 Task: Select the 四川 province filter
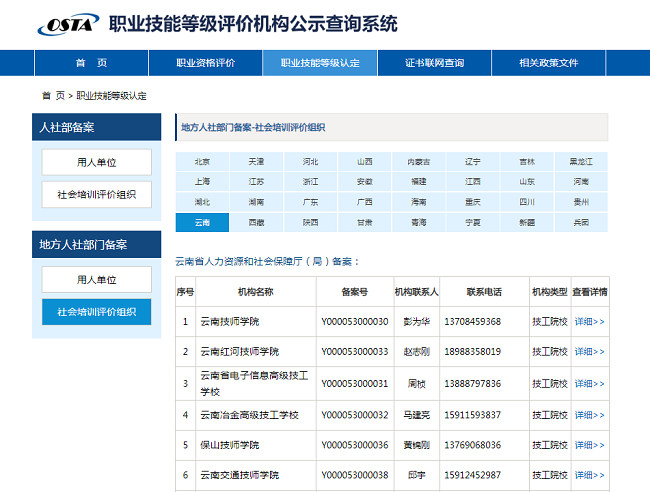(x=526, y=202)
